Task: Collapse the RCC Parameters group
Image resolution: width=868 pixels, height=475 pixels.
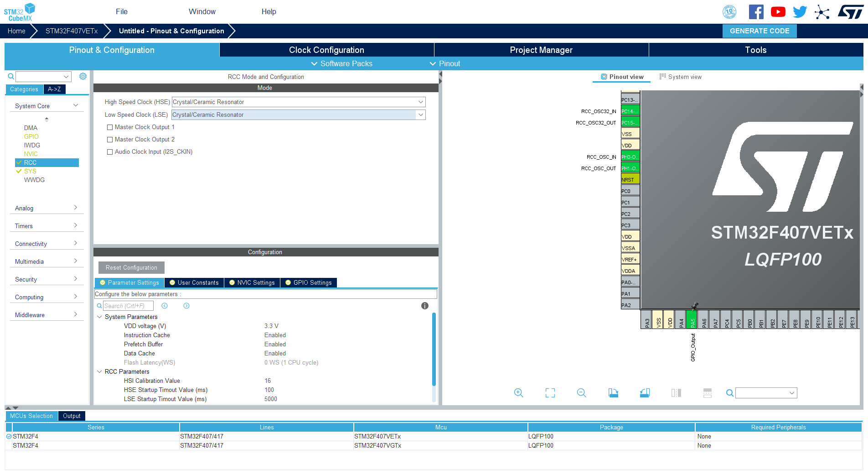Action: coord(99,371)
